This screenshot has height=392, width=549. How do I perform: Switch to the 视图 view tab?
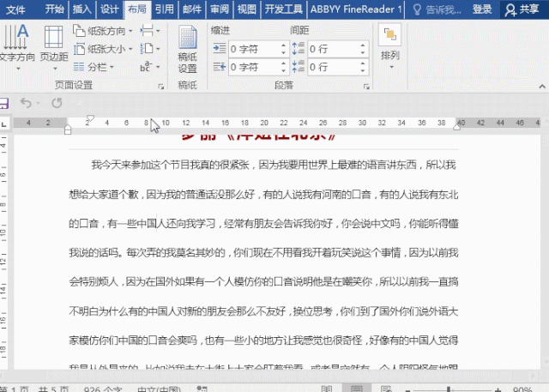(x=247, y=9)
